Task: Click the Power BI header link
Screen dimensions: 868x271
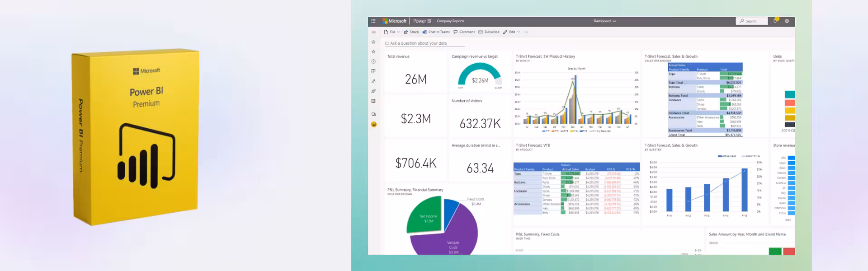Action: (x=422, y=21)
